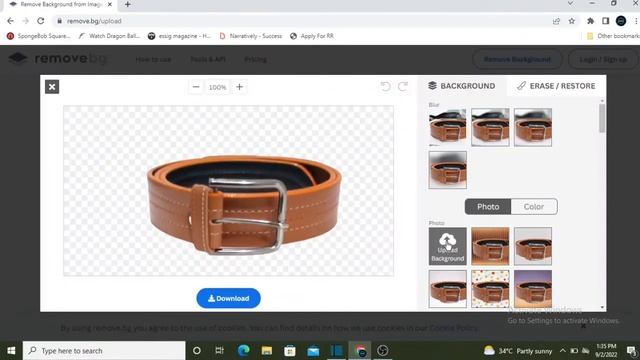Show hidden system tray icons
The width and height of the screenshot is (640, 360).
(x=562, y=351)
